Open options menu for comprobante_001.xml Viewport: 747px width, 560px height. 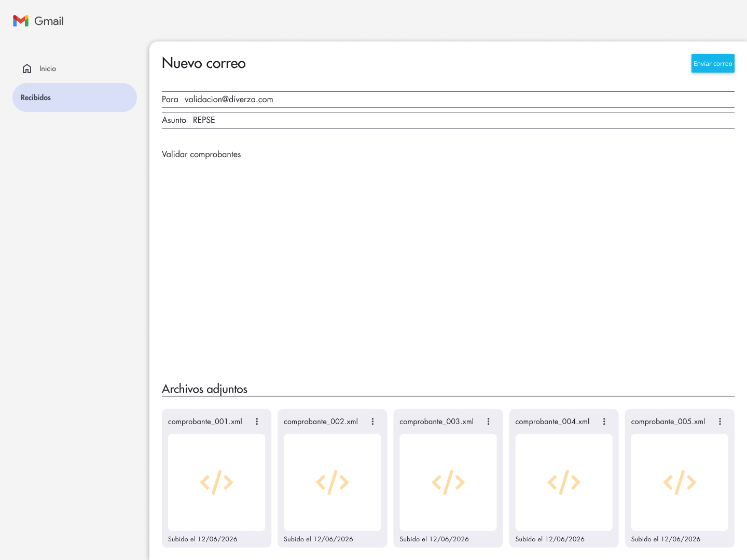(257, 422)
